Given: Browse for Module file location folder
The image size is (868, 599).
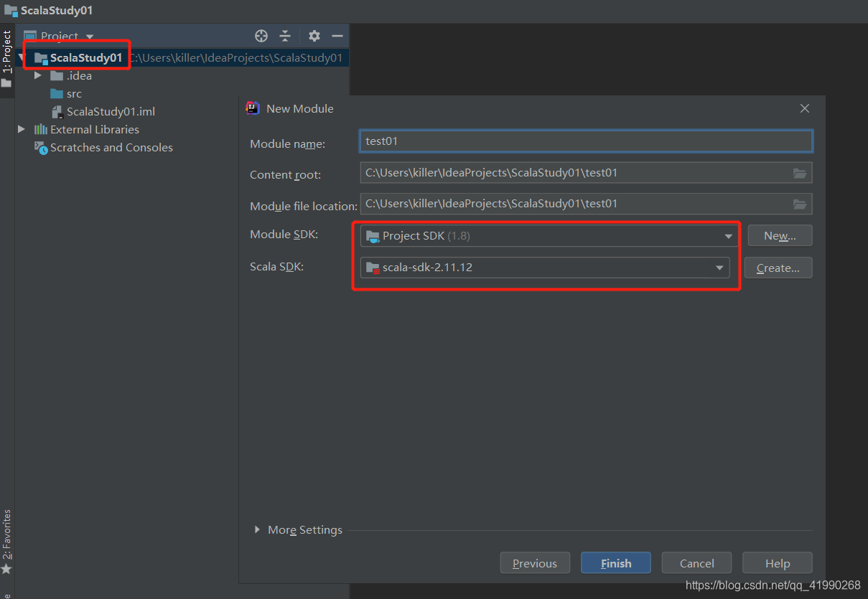Looking at the screenshot, I should point(800,204).
